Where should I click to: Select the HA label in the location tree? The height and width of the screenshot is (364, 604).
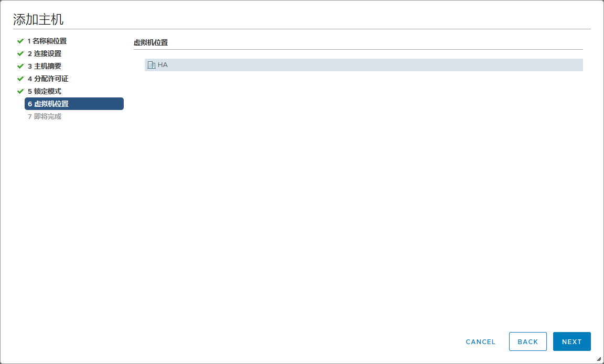163,65
